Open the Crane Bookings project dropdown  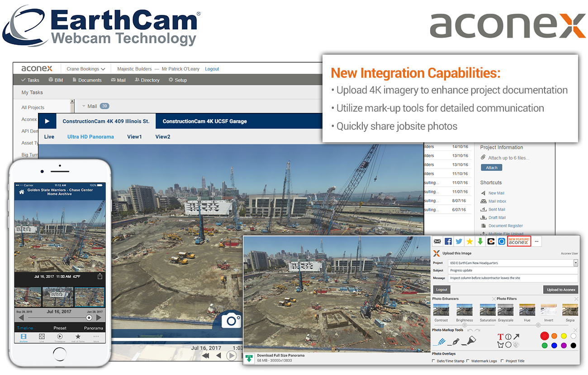(x=86, y=69)
